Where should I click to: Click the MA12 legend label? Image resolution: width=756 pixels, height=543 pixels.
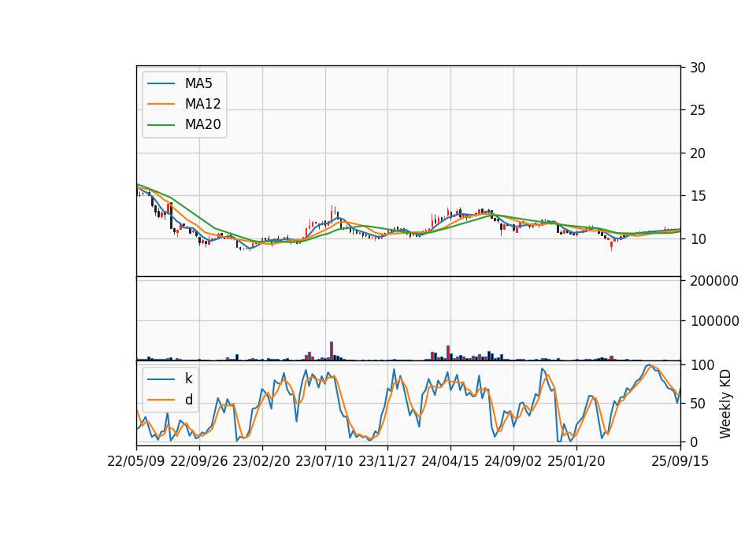point(202,104)
